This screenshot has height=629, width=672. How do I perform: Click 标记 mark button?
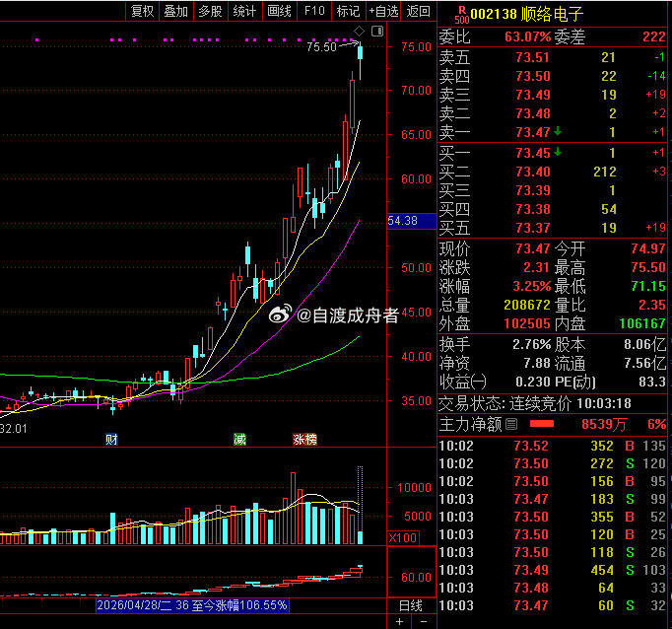348,11
